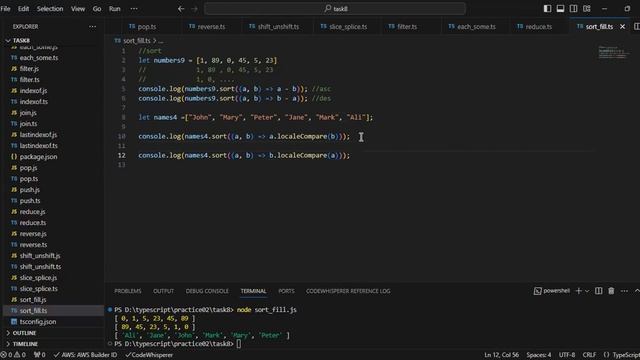The height and width of the screenshot is (360, 640).
Task: Open shift_unshift.js in the explorer
Action: (40, 256)
